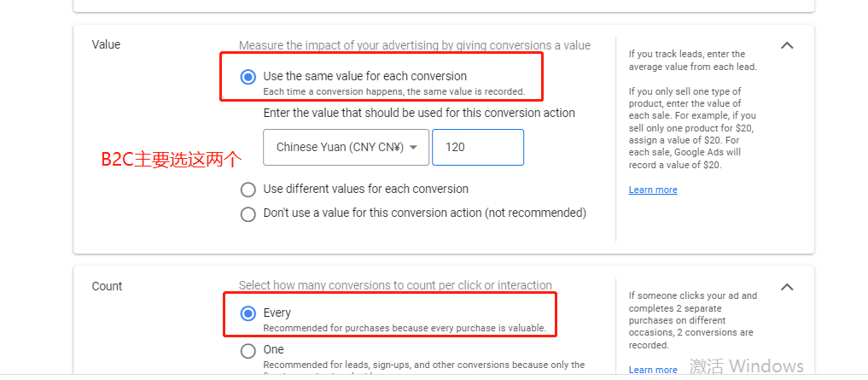Click "Measure the impact of your advertising" description
Viewport: 868px width, 380px height.
pos(414,45)
